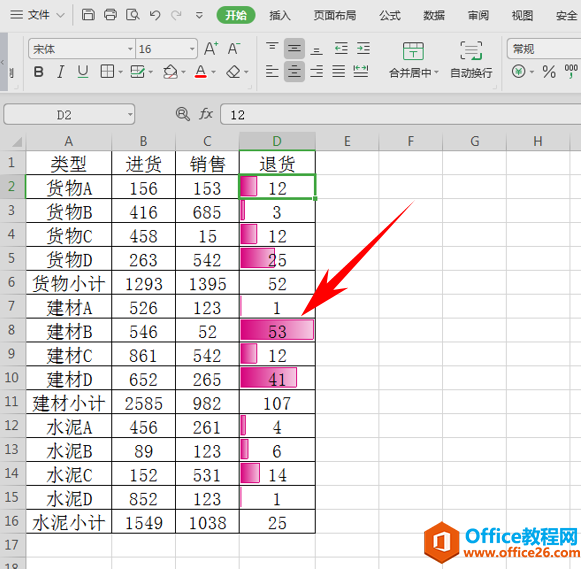Switch to the 视图 tab
This screenshot has height=570, width=587.
522,15
